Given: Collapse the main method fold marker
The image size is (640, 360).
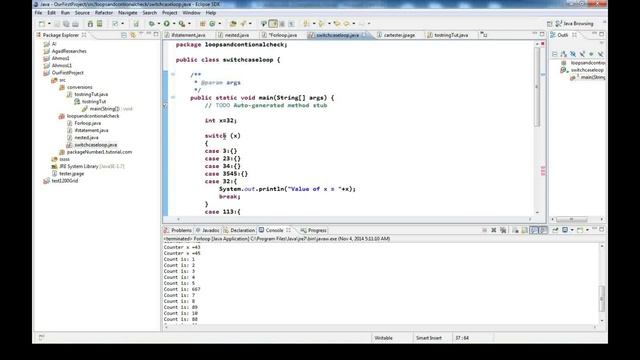Looking at the screenshot, I should tap(173, 98).
